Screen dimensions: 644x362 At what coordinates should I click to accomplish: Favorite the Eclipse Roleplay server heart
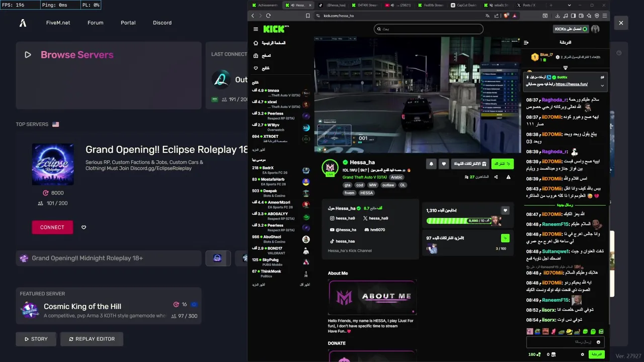coord(84,227)
